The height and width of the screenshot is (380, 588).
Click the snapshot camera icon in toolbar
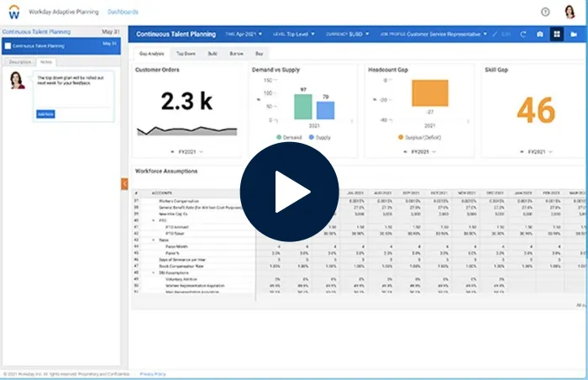click(539, 34)
